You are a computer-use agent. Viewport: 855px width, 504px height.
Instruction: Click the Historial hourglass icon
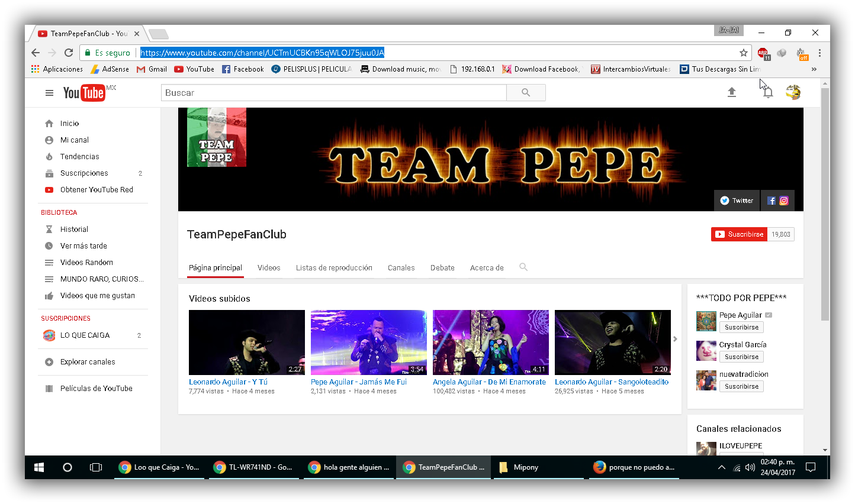(49, 230)
